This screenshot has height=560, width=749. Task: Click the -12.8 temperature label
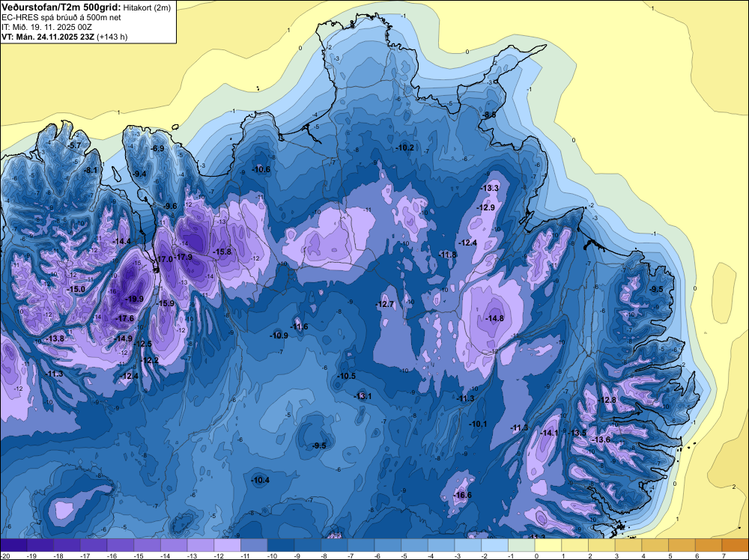[x=607, y=400]
